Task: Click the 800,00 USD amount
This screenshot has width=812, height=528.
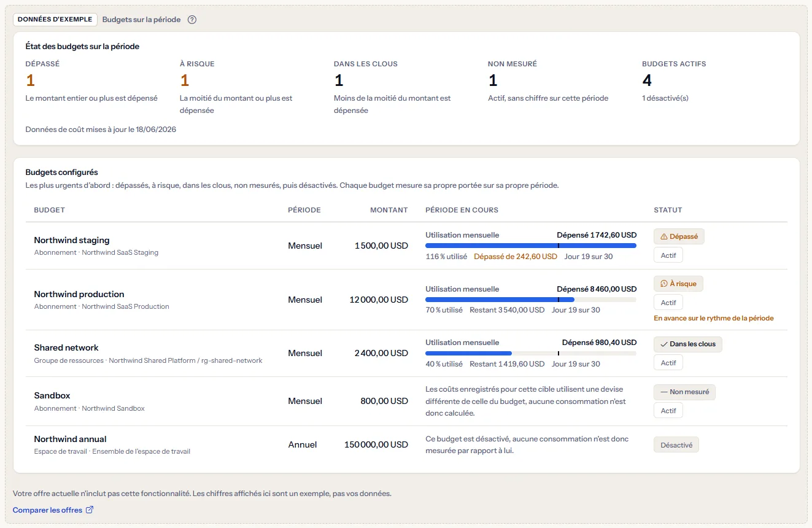Action: [x=384, y=401]
